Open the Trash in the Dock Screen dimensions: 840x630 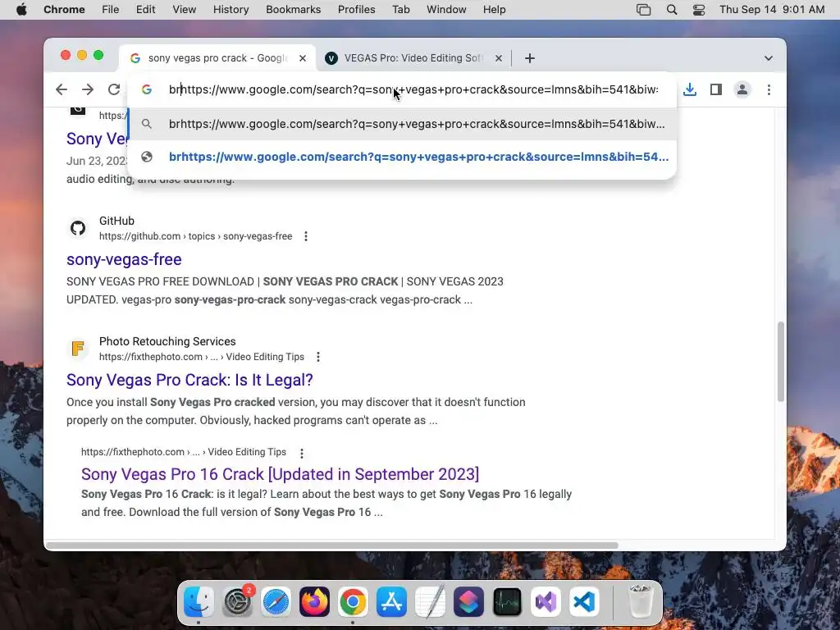[x=640, y=601]
